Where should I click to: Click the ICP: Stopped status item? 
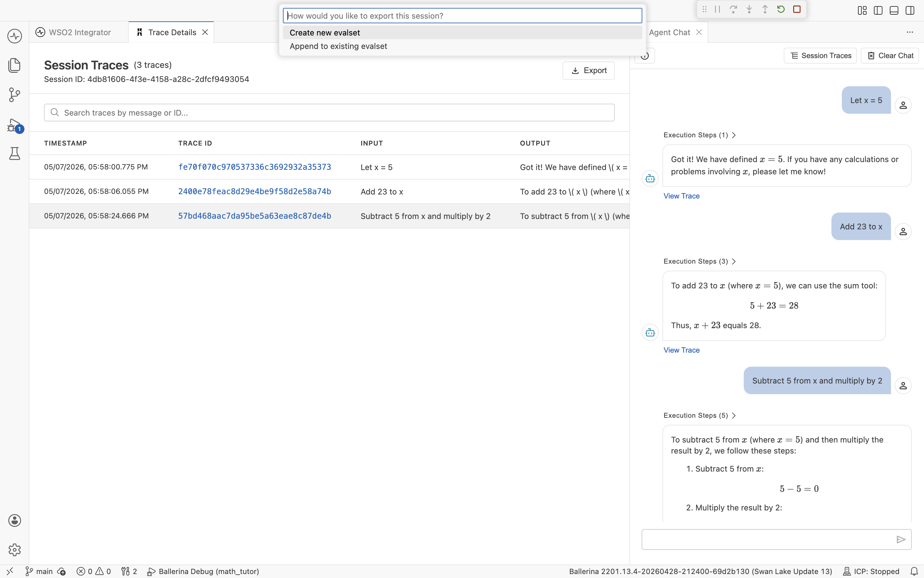(x=871, y=571)
